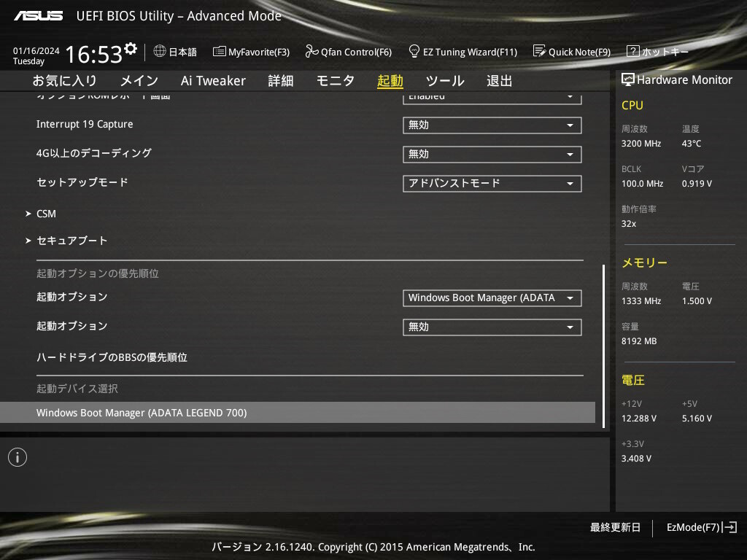
Task: Launch EZ Tuning Wizard bulb icon
Action: (414, 51)
